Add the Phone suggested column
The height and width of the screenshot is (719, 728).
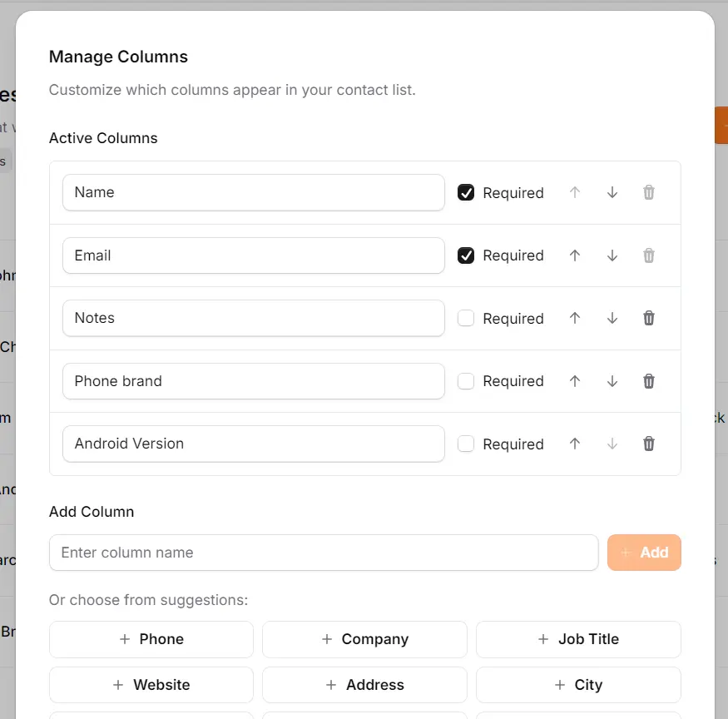(151, 639)
